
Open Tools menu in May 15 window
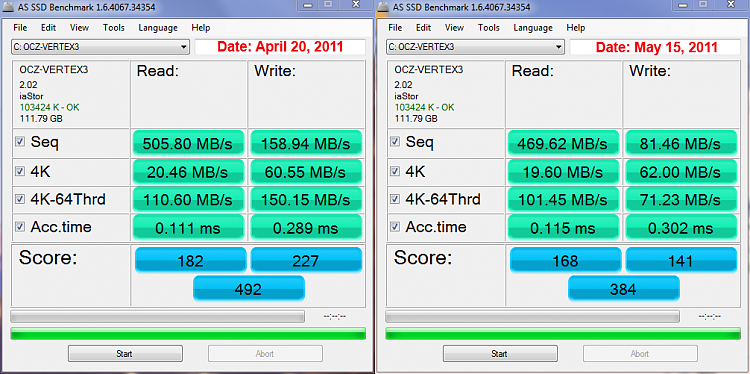click(488, 28)
